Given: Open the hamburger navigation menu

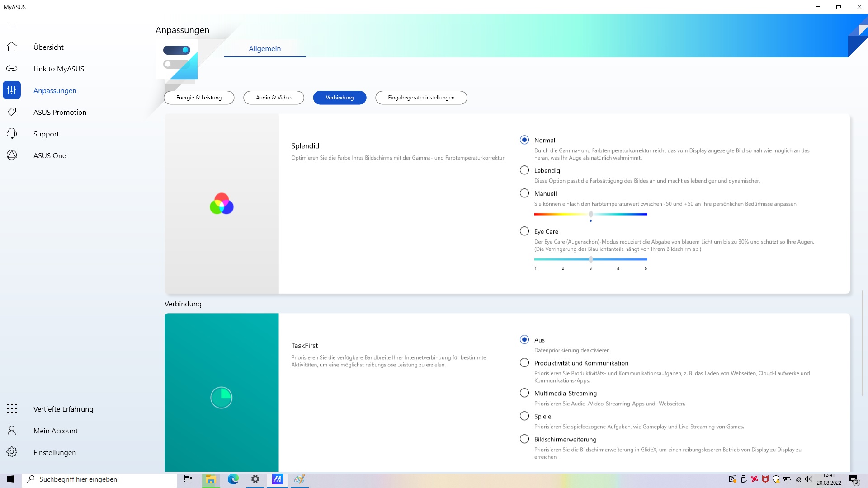Looking at the screenshot, I should (12, 25).
